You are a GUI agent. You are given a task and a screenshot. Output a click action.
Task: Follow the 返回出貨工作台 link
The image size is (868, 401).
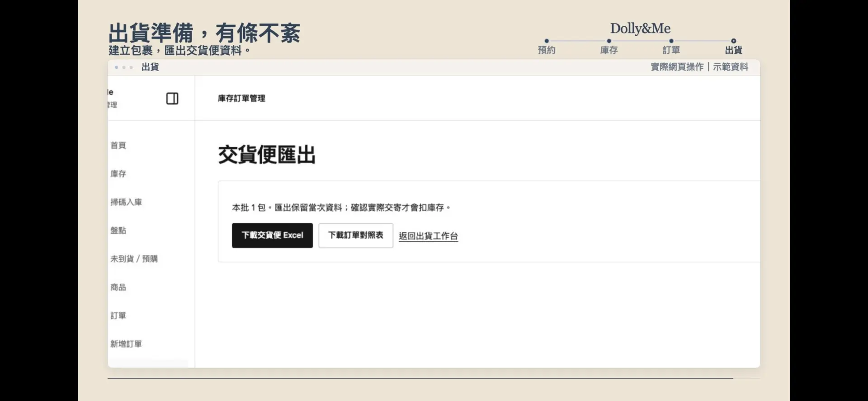(x=428, y=236)
